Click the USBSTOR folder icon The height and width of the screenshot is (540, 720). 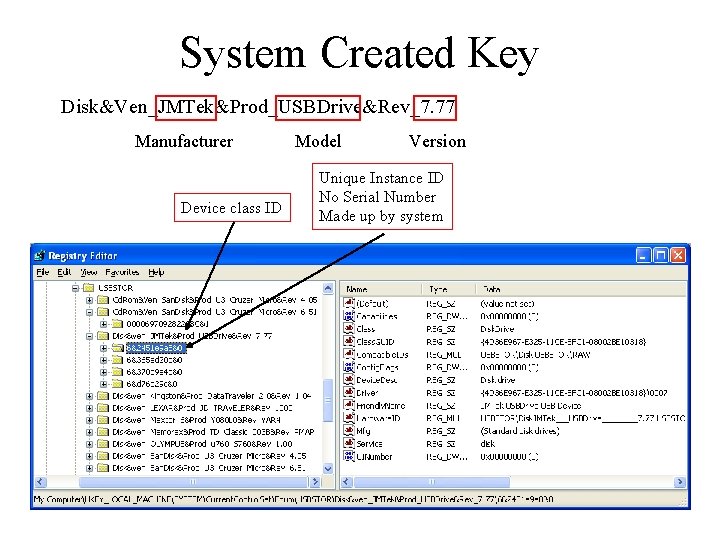pos(89,288)
